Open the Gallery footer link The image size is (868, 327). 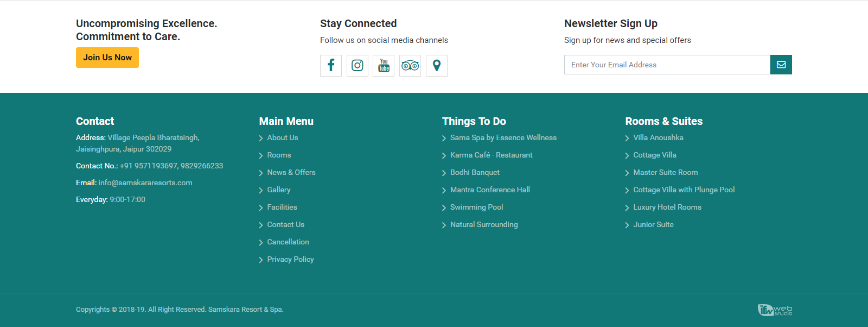coord(278,190)
